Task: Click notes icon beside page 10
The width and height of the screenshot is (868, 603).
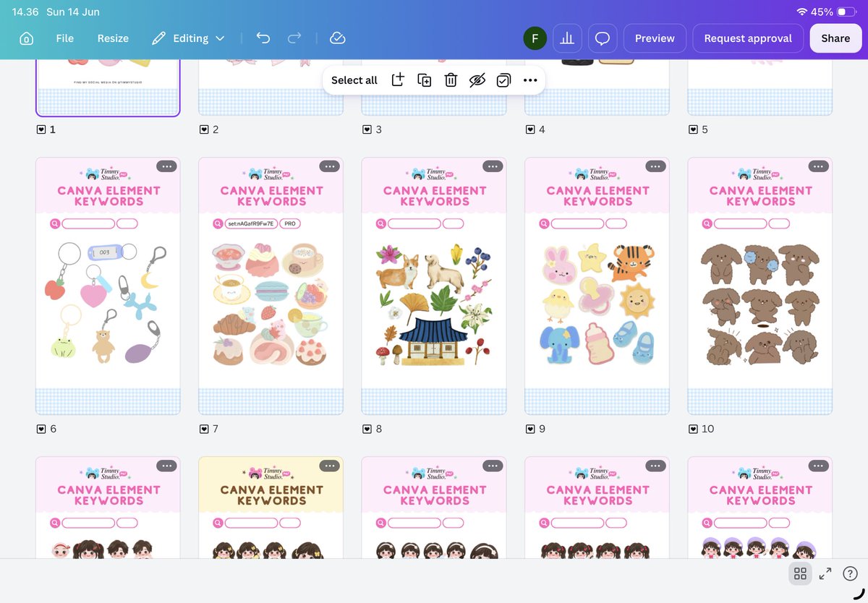Action: pos(693,429)
